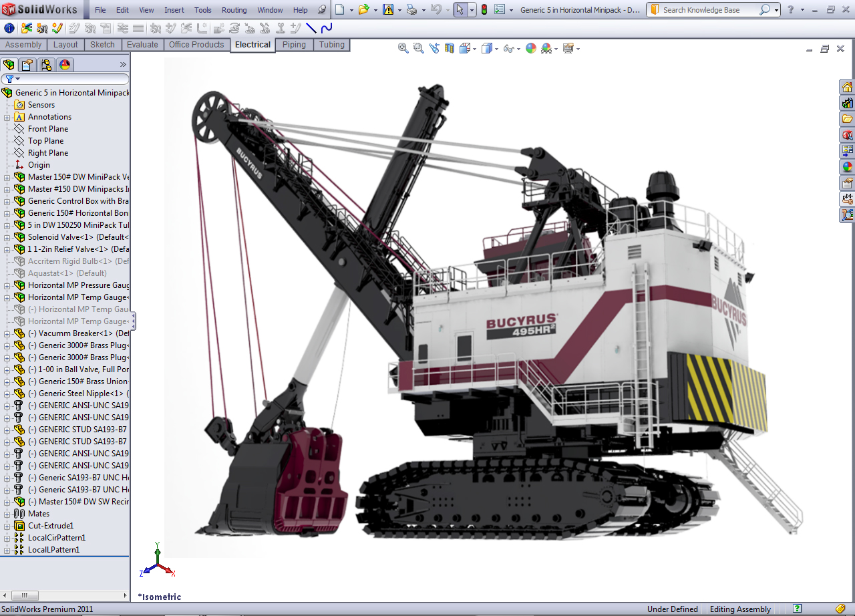Open the Routing menu
Screen dimensions: 855x616
point(234,10)
